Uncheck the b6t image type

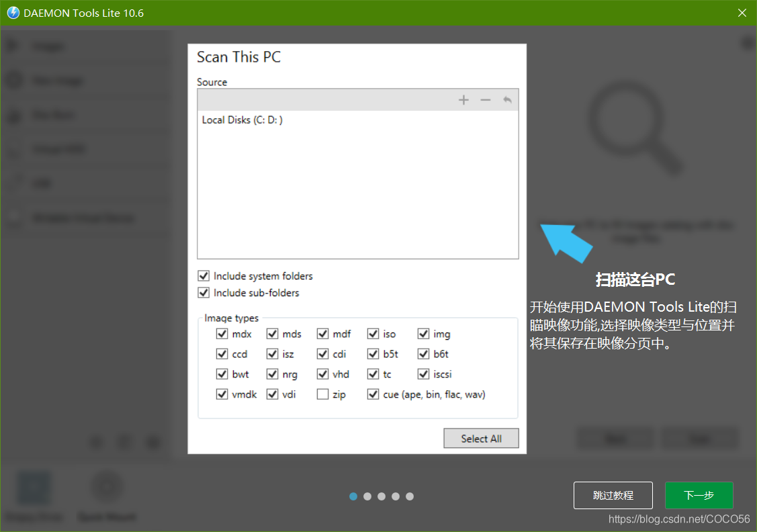pyautogui.click(x=423, y=354)
